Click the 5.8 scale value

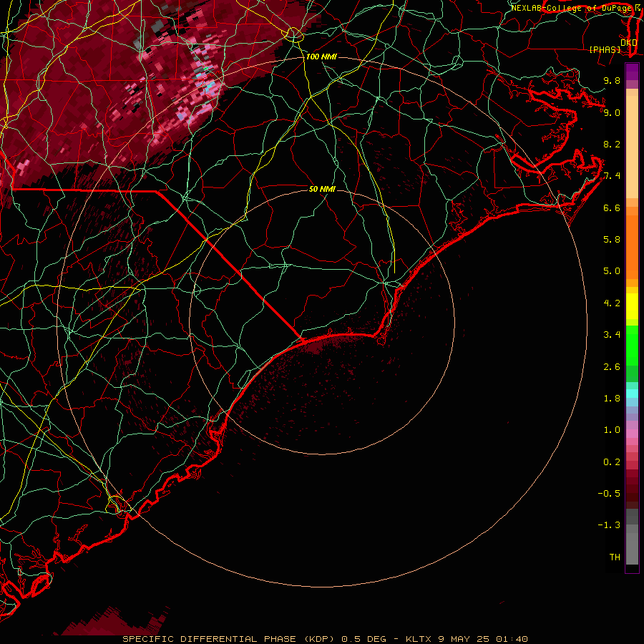click(612, 239)
